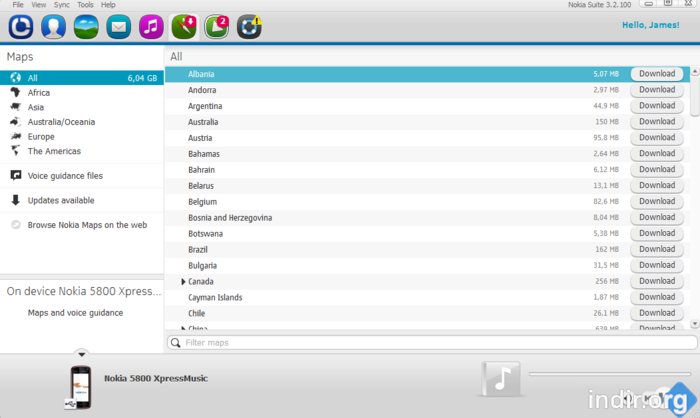Screen dimensions: 700x418
Task: Open the Nokia Suite home icon
Action: 21,27
